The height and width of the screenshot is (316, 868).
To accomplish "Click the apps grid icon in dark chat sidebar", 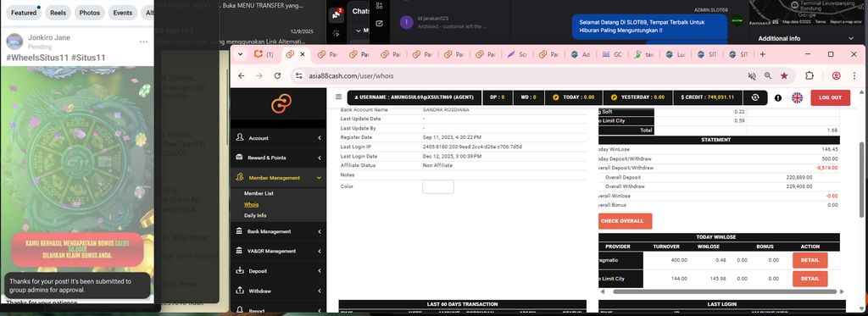I will tap(379, 6).
